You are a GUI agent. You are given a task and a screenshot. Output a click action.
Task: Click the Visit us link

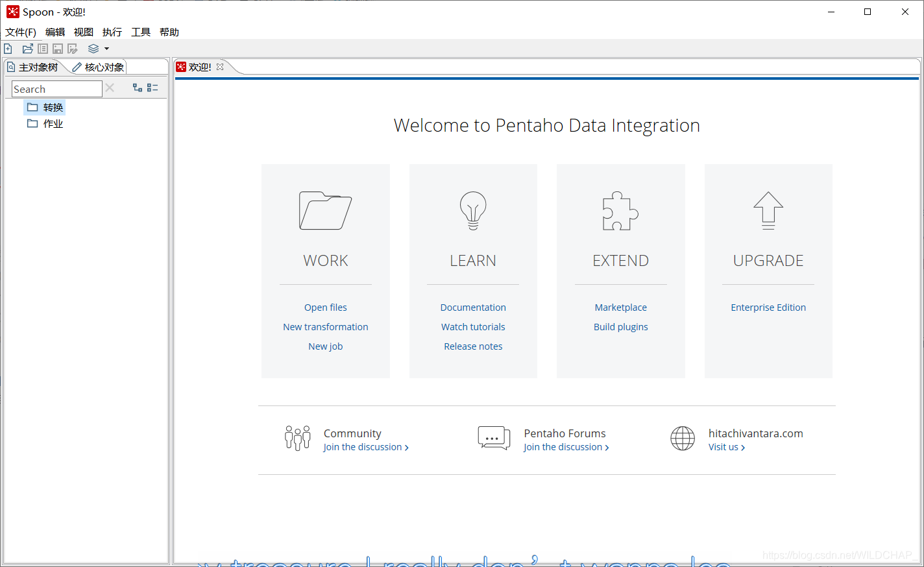tap(727, 447)
